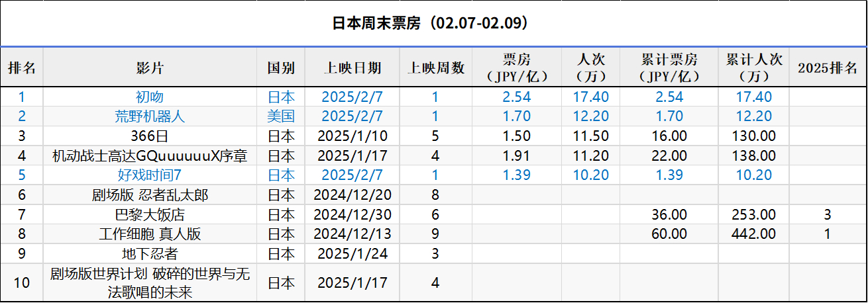868x303 pixels.
Task: Click the 上映日期 column header
Action: pyautogui.click(x=353, y=67)
